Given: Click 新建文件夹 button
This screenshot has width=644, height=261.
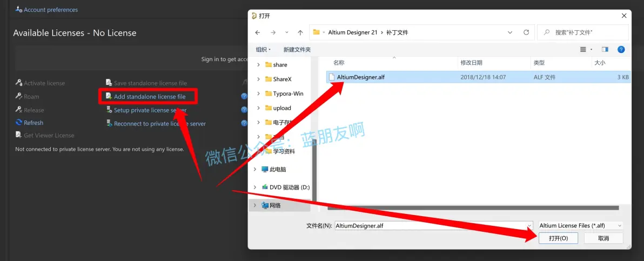Looking at the screenshot, I should pyautogui.click(x=297, y=49).
